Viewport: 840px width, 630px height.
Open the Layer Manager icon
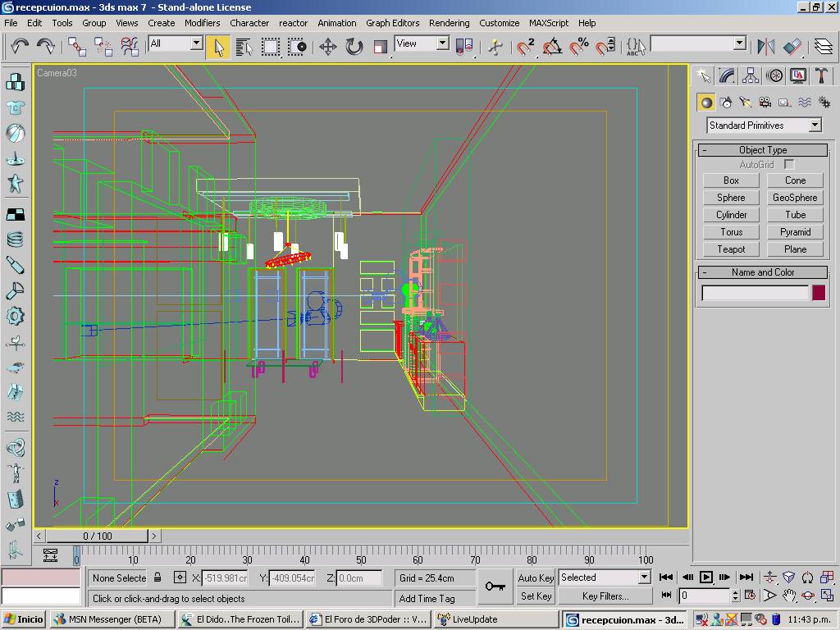point(824,47)
